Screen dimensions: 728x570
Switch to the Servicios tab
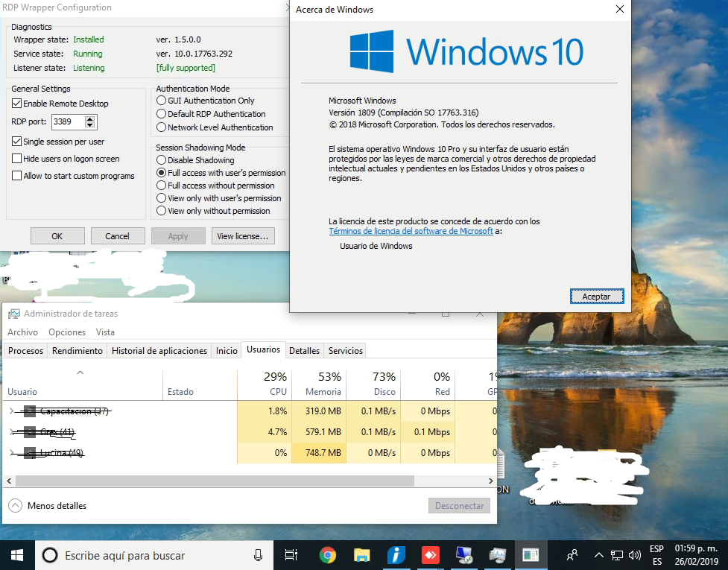point(346,351)
